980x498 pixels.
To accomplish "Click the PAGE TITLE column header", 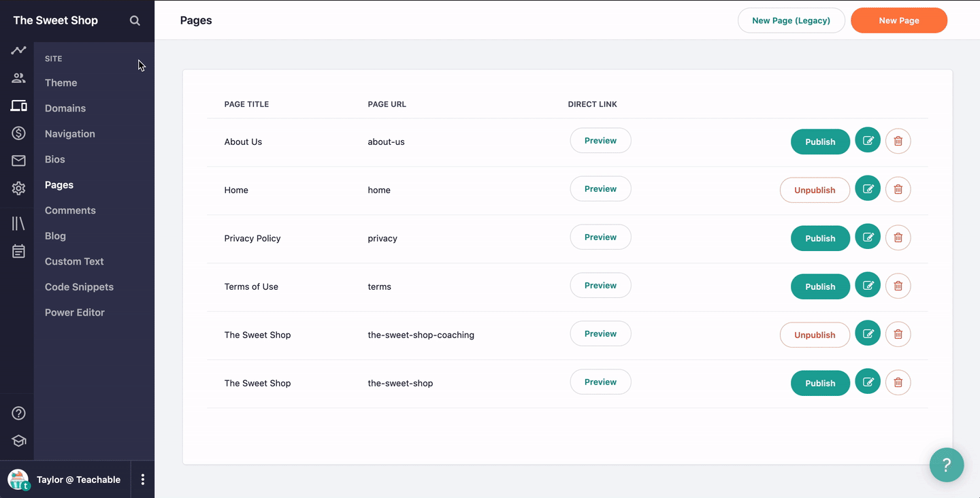I will click(246, 104).
